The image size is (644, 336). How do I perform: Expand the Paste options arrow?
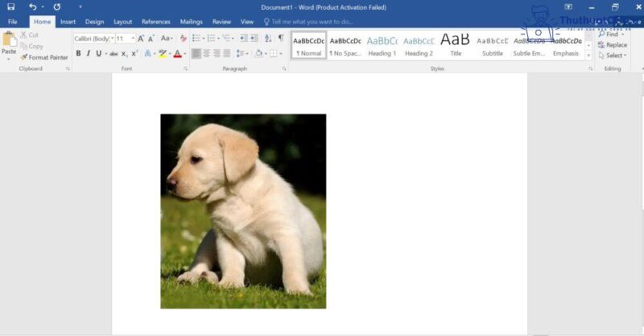(9, 59)
